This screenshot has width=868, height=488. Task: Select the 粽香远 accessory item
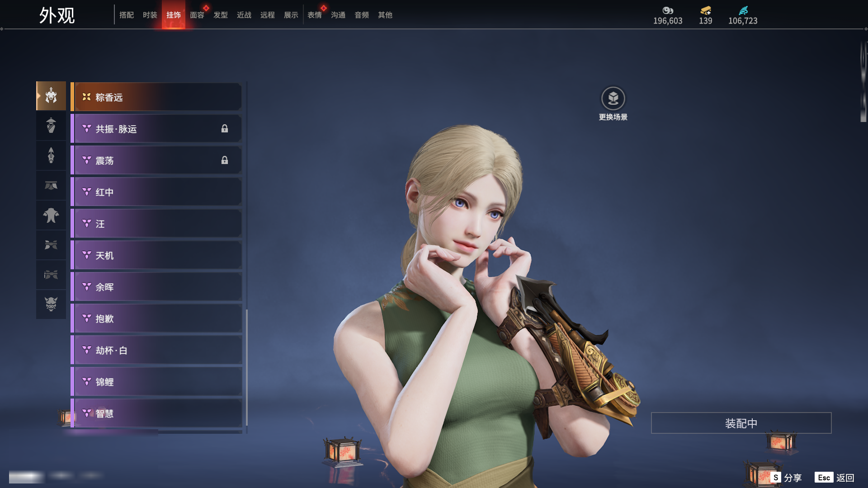point(156,97)
